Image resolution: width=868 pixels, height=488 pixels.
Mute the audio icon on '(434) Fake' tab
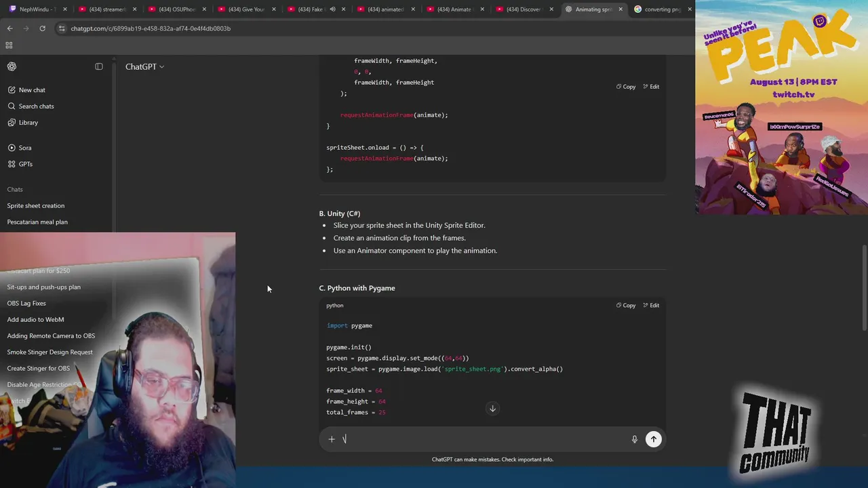pos(332,9)
